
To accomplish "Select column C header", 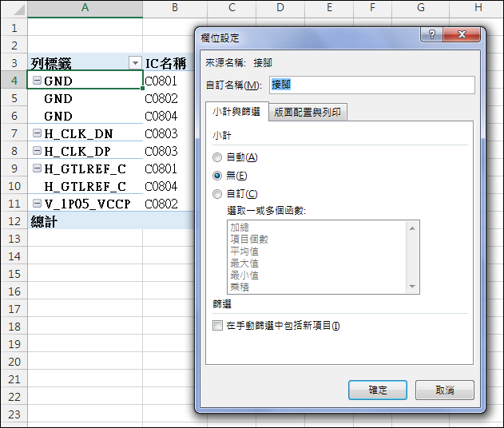I will coord(232,7).
